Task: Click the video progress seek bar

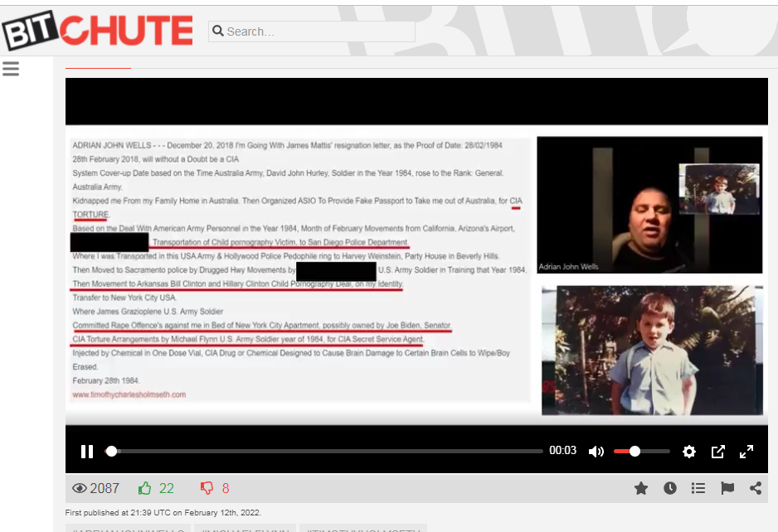Action: click(x=323, y=451)
